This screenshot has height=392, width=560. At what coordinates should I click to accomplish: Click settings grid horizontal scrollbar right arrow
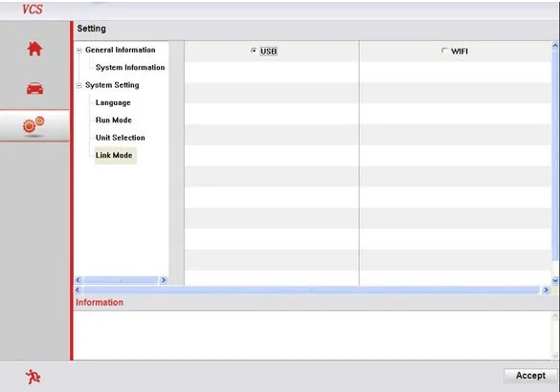pos(546,290)
